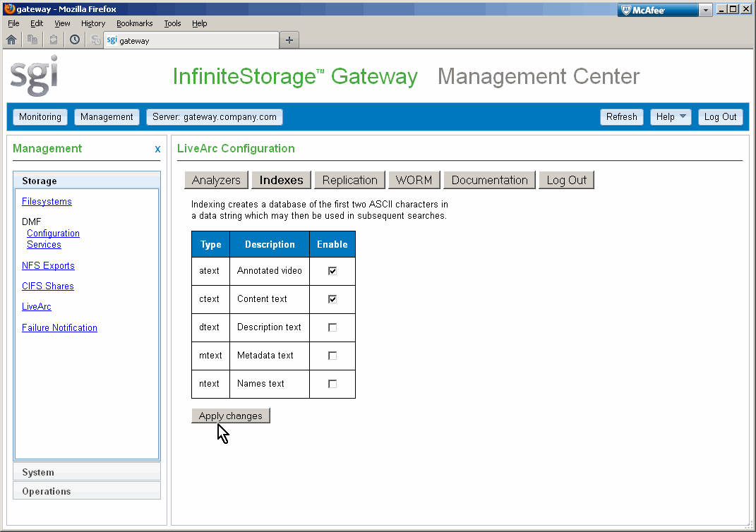This screenshot has height=532, width=756.
Task: Open the Documentation tab
Action: pos(489,180)
